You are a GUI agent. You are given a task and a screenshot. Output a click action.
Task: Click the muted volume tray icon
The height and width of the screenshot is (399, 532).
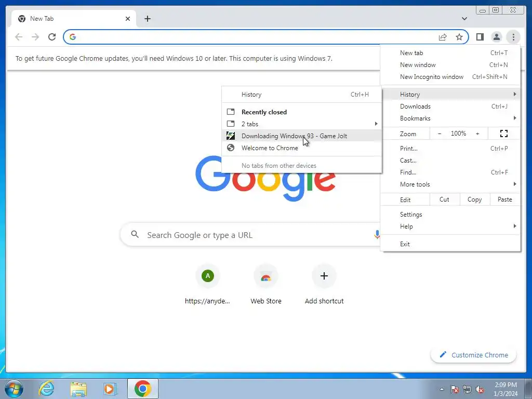(480, 389)
